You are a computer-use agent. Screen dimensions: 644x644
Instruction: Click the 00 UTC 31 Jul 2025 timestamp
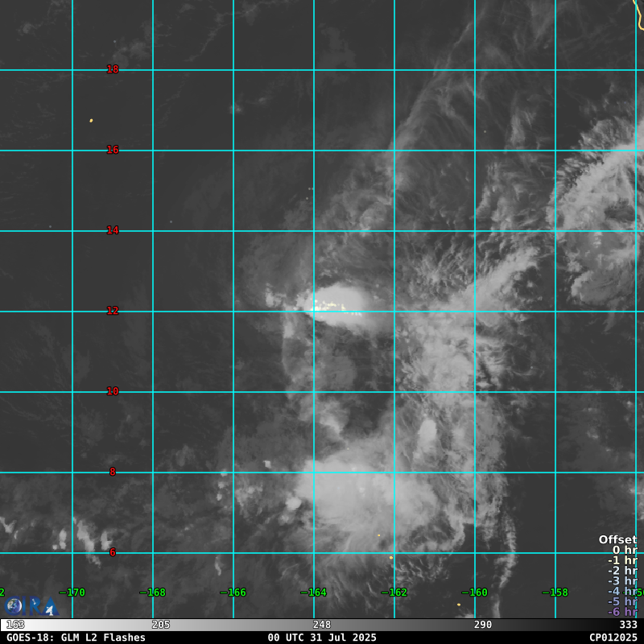click(x=322, y=638)
